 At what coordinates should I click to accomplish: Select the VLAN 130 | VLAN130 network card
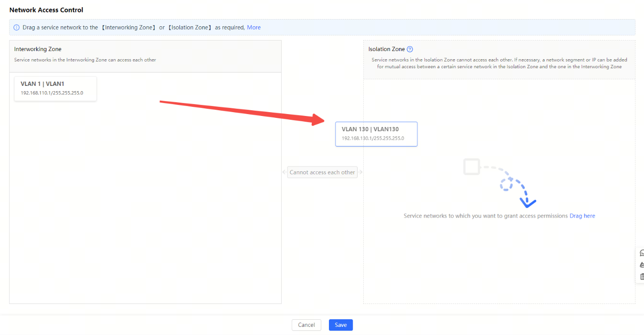click(376, 134)
